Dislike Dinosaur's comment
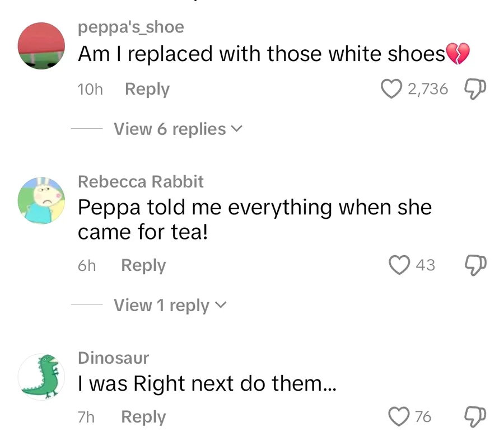The image size is (504, 436). click(x=475, y=416)
